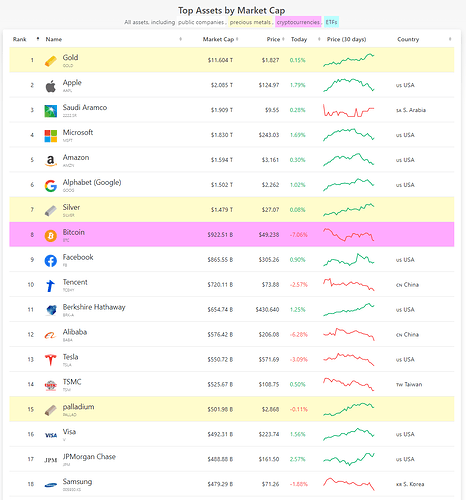Click the Facebook logo icon
Image resolution: width=466 pixels, height=500 pixels.
[x=51, y=261]
